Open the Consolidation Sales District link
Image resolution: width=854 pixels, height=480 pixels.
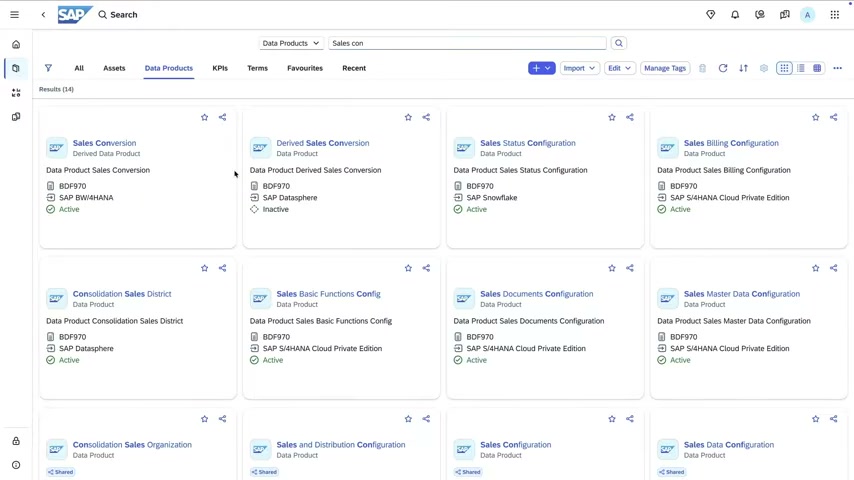[122, 294]
